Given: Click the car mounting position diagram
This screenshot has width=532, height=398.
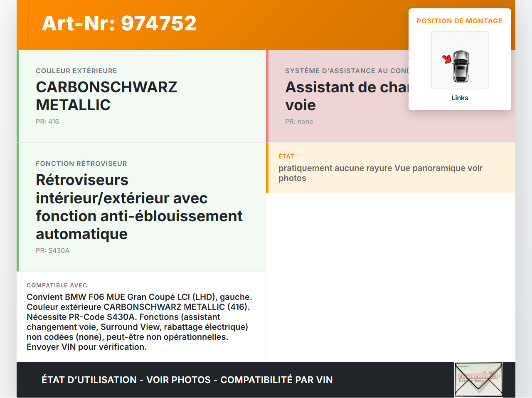Looking at the screenshot, I should point(460,60).
